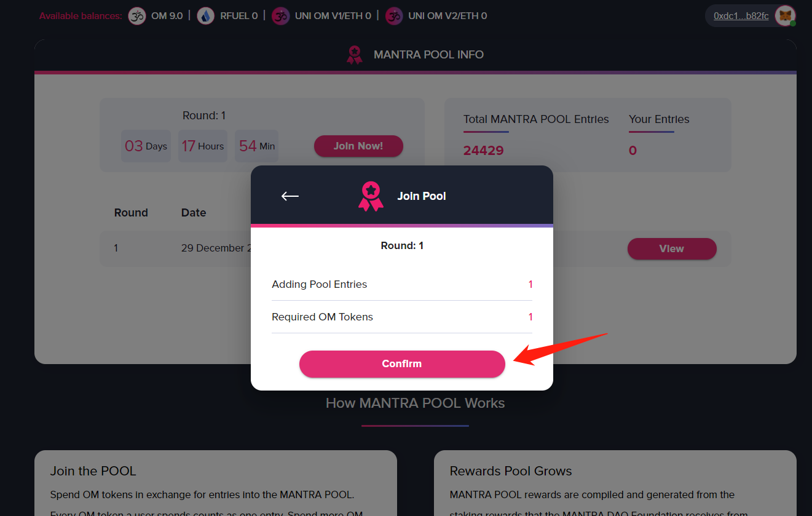Click the Join Now! button

[x=358, y=146]
